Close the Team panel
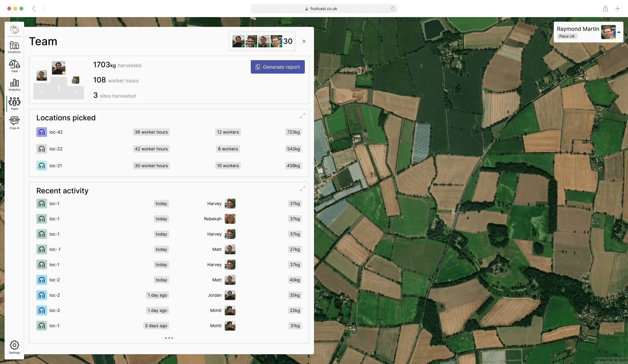628x364 pixels. [x=304, y=41]
